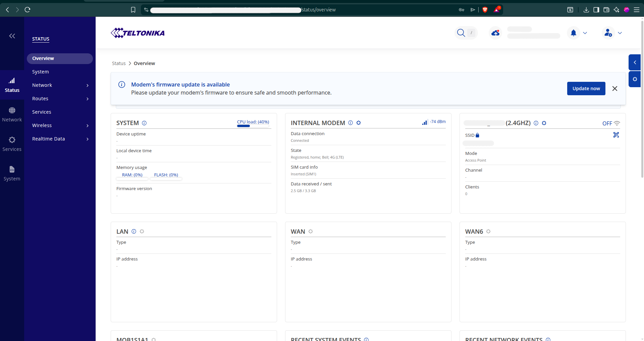Expand the Wireless submenu
The height and width of the screenshot is (341, 644).
pos(60,125)
